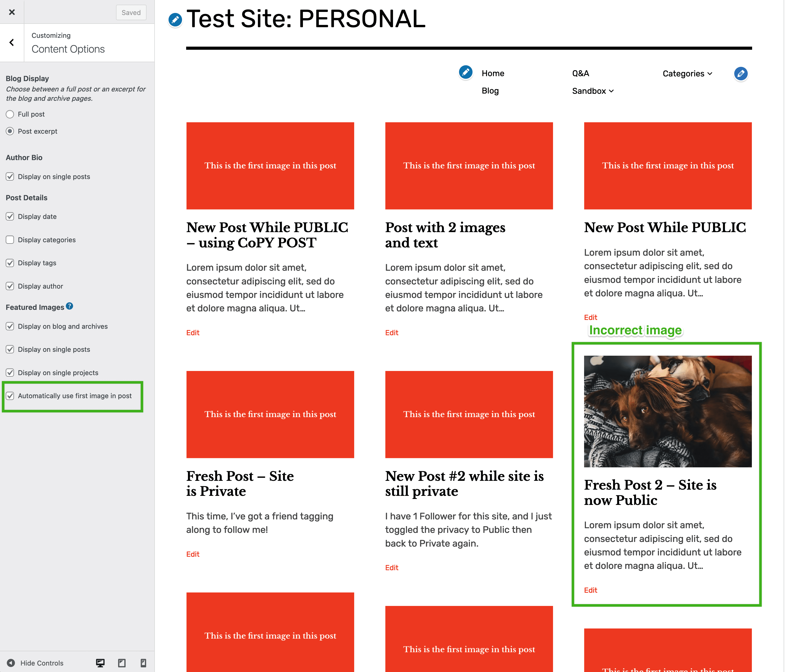Viewport: 785px width, 672px height.
Task: Open the Blog menu item
Action: point(490,91)
